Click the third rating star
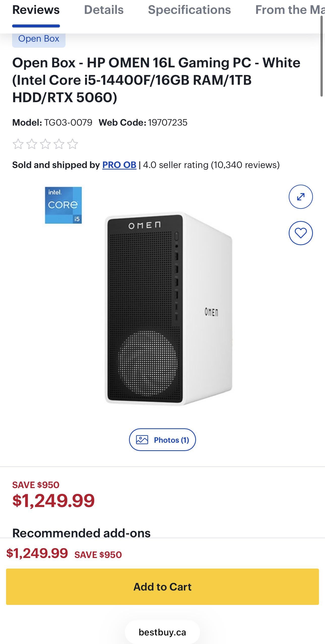The width and height of the screenshot is (325, 644). [45, 144]
